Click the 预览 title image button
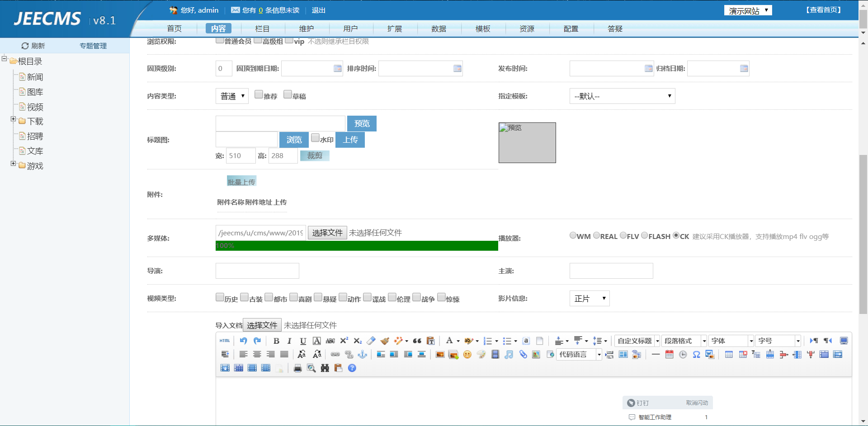Viewport: 868px width, 426px height. click(x=362, y=123)
